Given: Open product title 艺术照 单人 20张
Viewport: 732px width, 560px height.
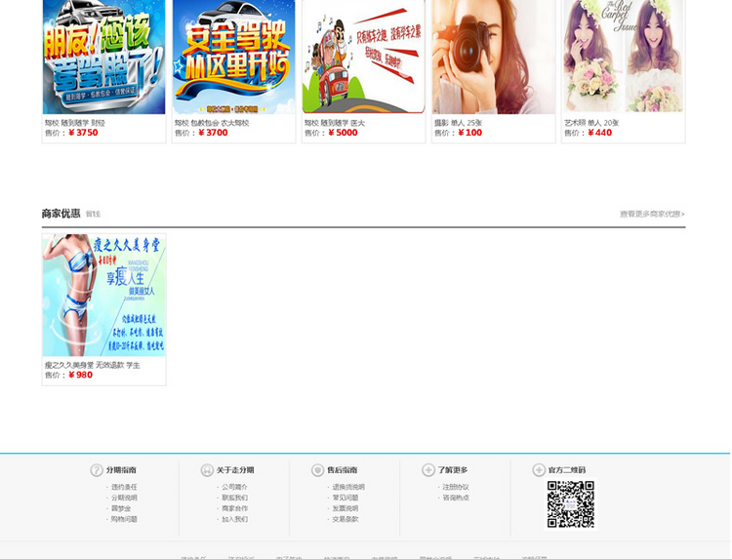Looking at the screenshot, I should tap(591, 123).
